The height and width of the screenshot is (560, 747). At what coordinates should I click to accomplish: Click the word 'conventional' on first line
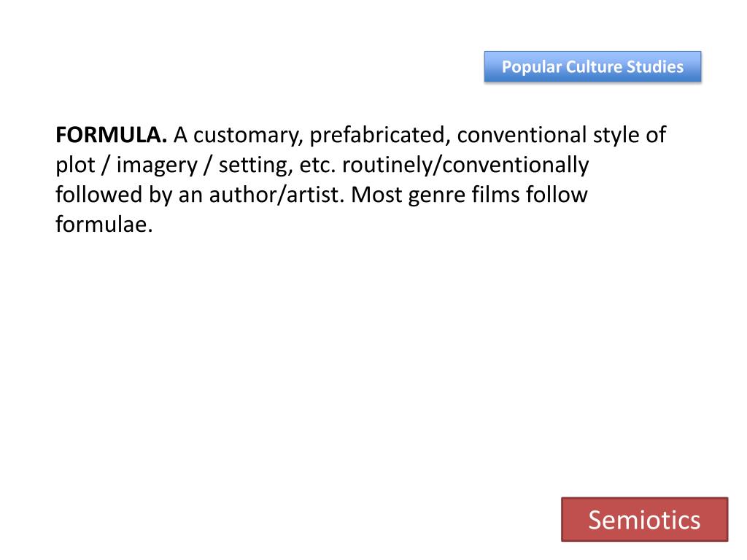522,135
